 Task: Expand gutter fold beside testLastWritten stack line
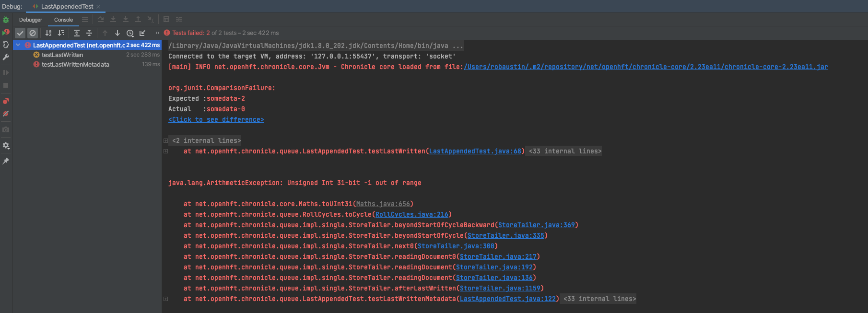click(x=165, y=151)
